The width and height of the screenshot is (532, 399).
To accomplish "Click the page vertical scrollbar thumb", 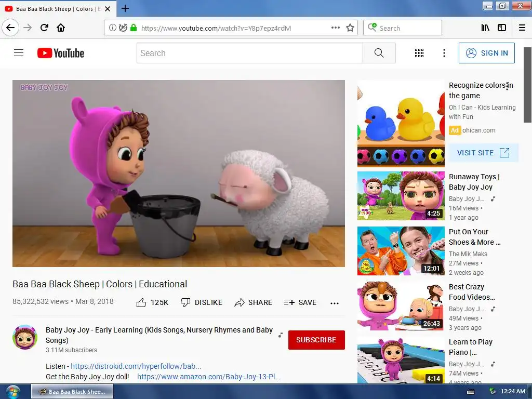I will 528,85.
